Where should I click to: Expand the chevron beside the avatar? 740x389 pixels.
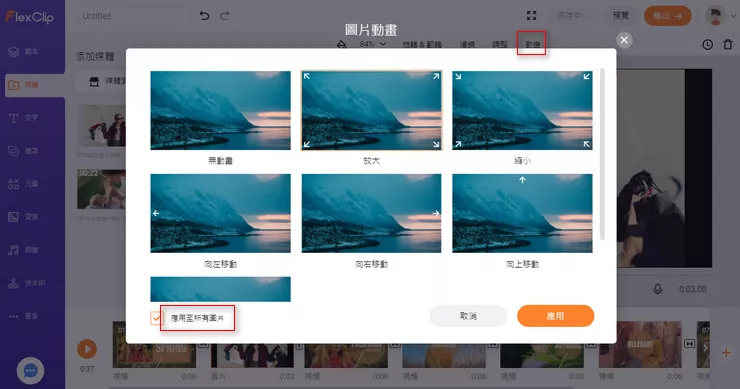pos(733,16)
